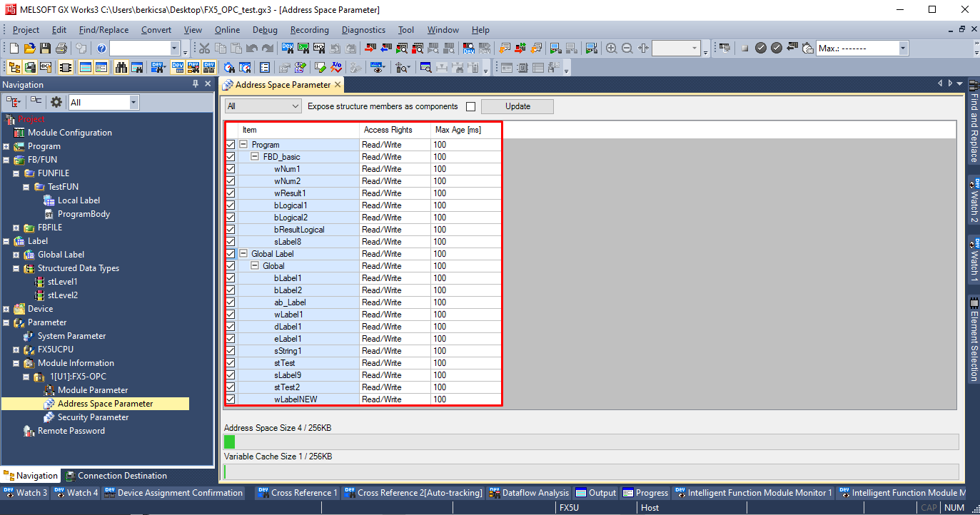Uncheck the sString1 row checkbox
This screenshot has height=515, width=980.
point(231,351)
